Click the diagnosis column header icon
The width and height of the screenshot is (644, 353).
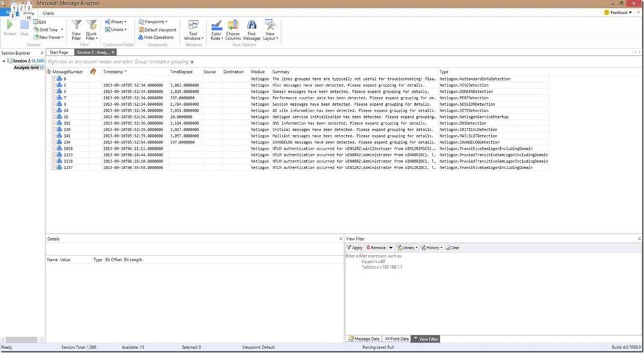point(93,72)
